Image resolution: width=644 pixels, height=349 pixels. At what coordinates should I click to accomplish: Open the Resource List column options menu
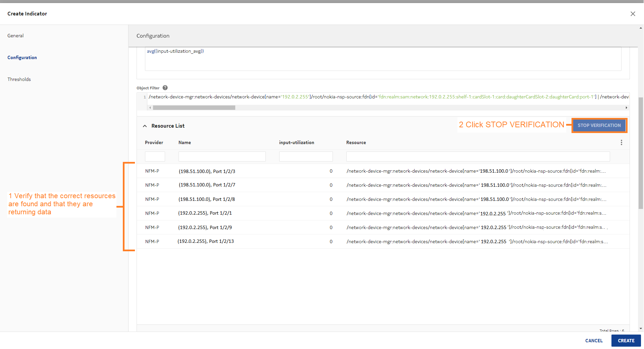[621, 142]
